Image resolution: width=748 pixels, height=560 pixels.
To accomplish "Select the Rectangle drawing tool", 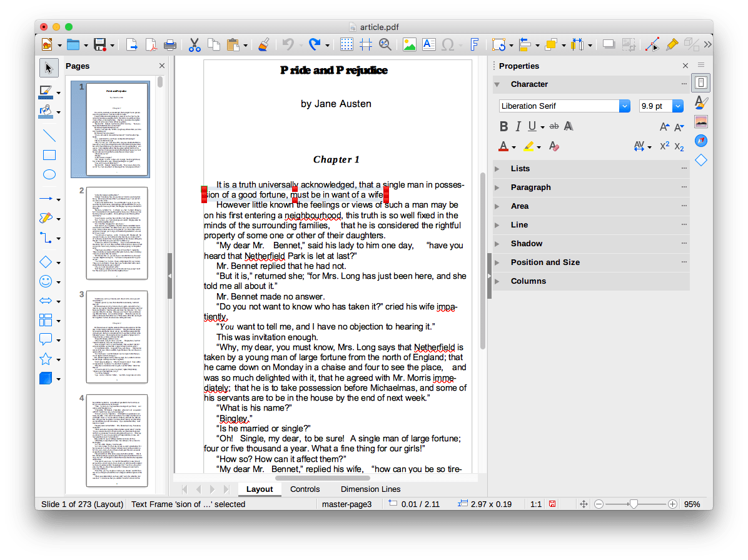I will [49, 154].
